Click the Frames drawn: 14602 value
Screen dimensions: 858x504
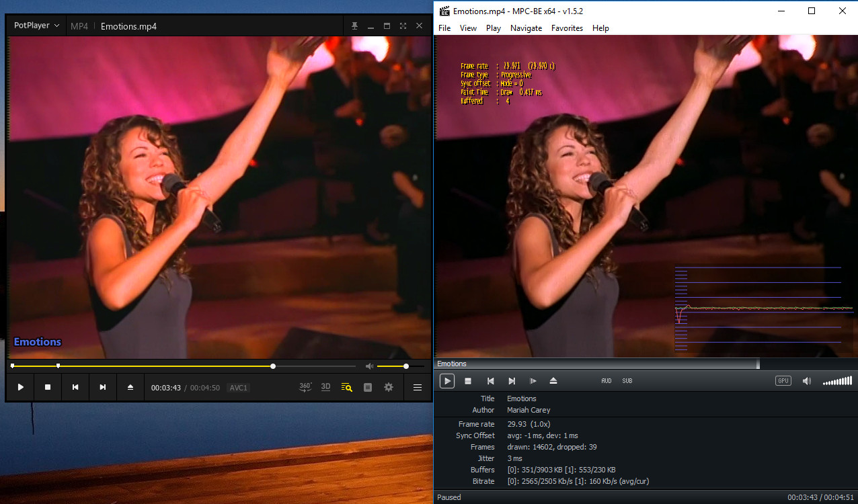point(551,447)
